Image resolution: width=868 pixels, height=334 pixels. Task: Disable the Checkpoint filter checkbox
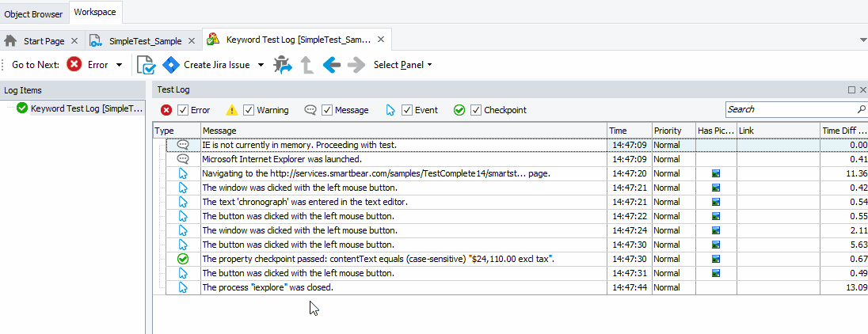point(476,110)
